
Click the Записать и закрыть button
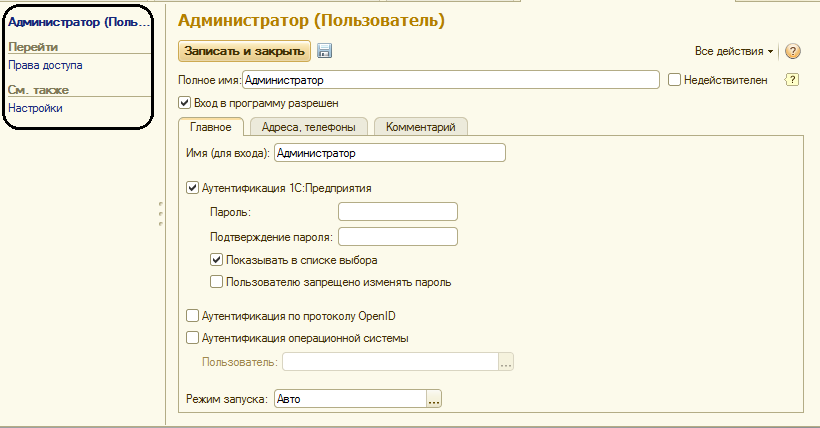pos(244,51)
